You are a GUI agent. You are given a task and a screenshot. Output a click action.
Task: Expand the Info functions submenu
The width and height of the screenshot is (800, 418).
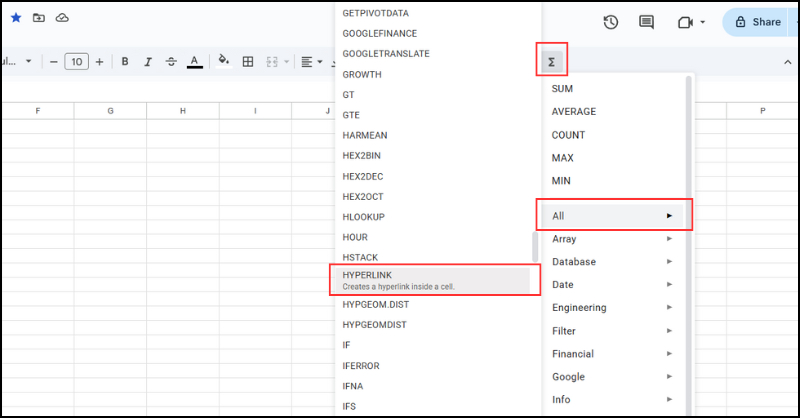[x=614, y=400]
